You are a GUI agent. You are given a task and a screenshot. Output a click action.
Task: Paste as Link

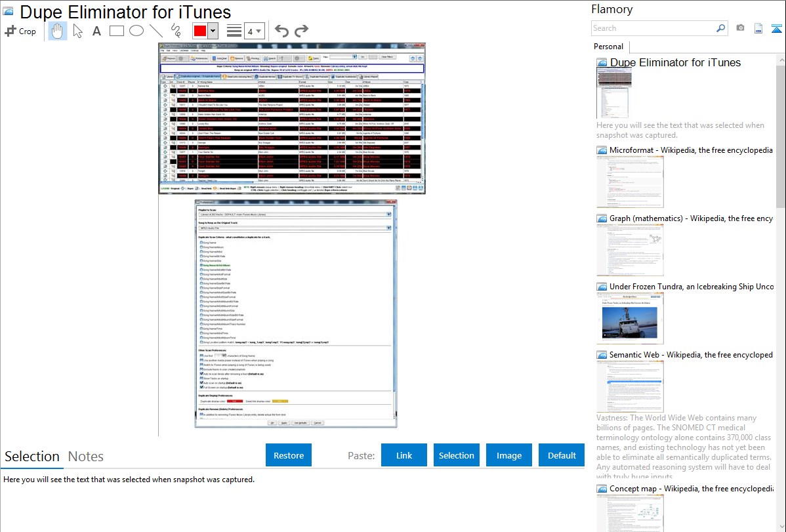404,455
